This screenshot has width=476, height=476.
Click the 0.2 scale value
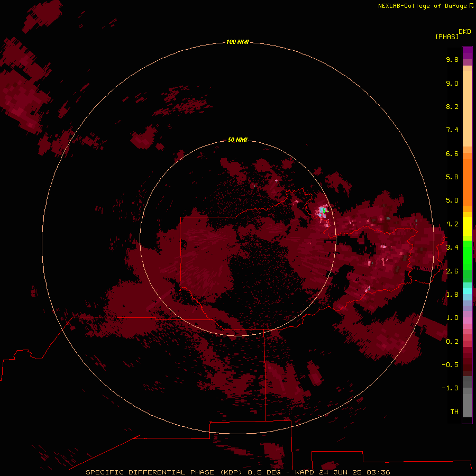tap(452, 342)
